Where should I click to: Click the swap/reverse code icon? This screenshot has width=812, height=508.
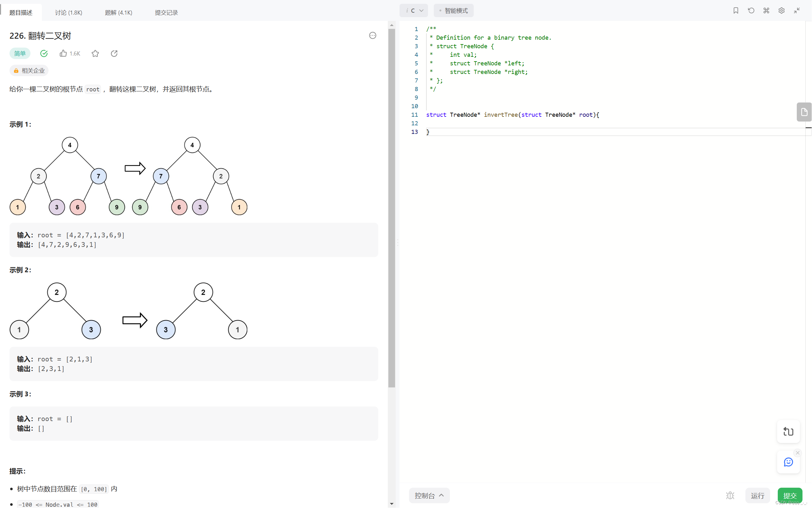pos(788,431)
